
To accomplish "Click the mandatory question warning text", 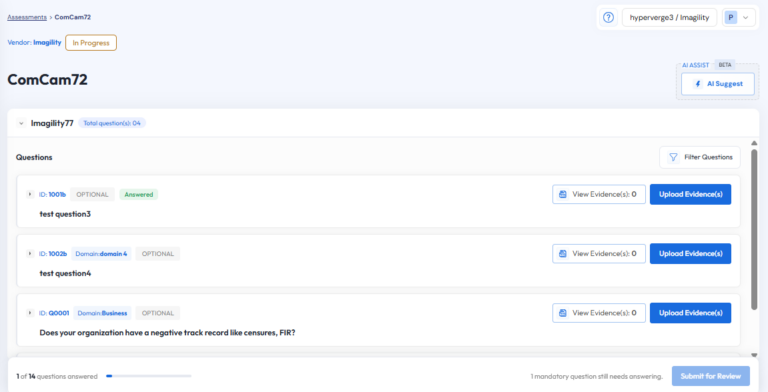I will pyautogui.click(x=596, y=376).
